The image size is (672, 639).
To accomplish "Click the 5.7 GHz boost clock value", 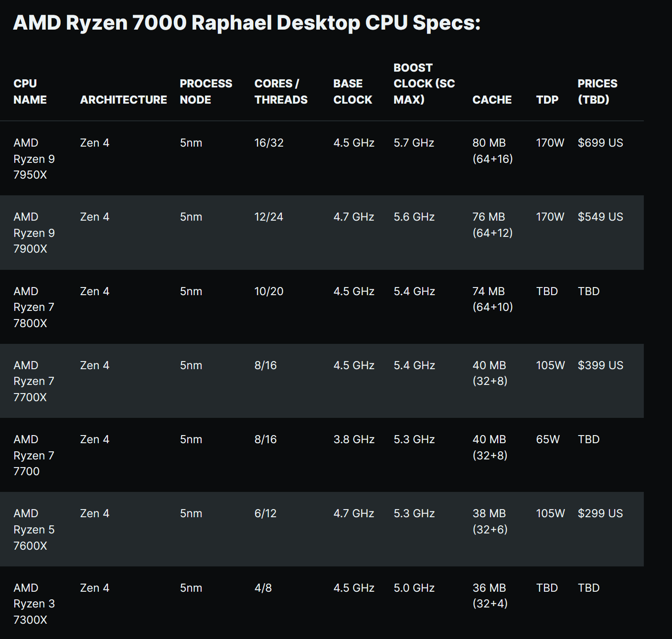I will click(414, 143).
